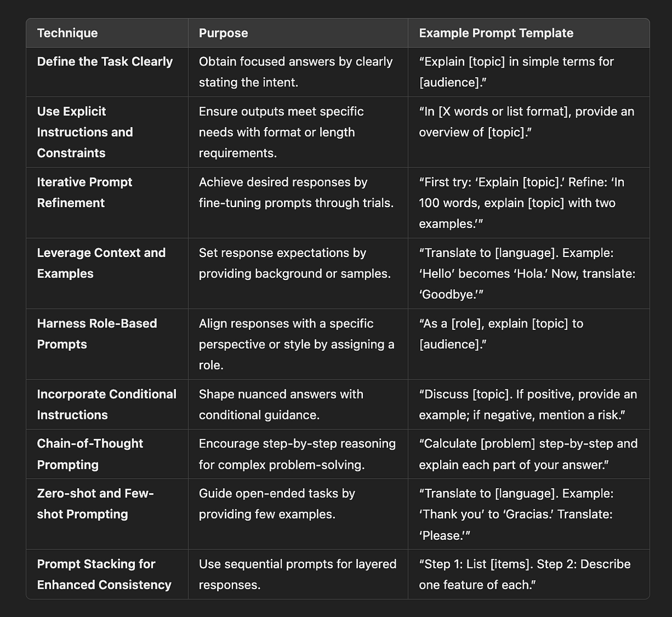This screenshot has height=617, width=672.
Task: Select Incorporate Conditional Instructions cell
Action: click(106, 404)
